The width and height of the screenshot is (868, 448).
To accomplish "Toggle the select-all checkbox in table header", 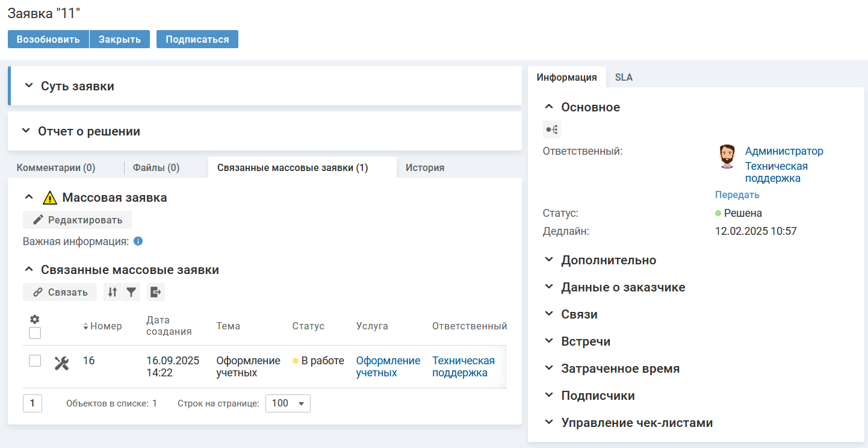I will (35, 333).
